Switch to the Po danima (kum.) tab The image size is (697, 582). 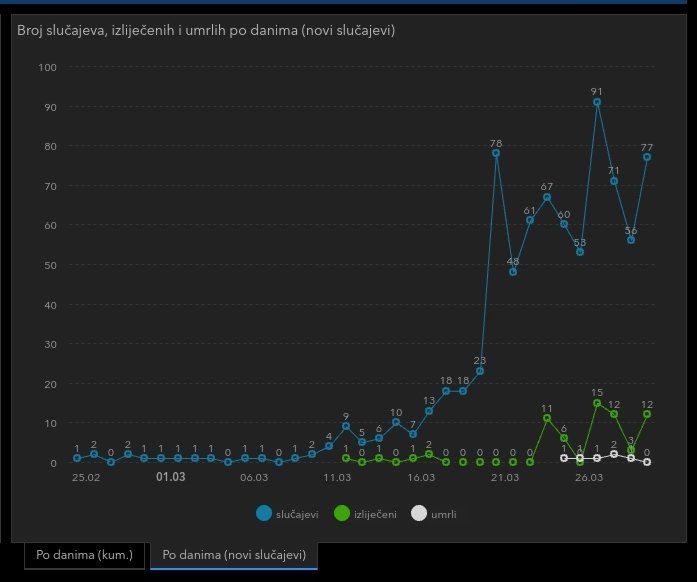click(x=84, y=554)
